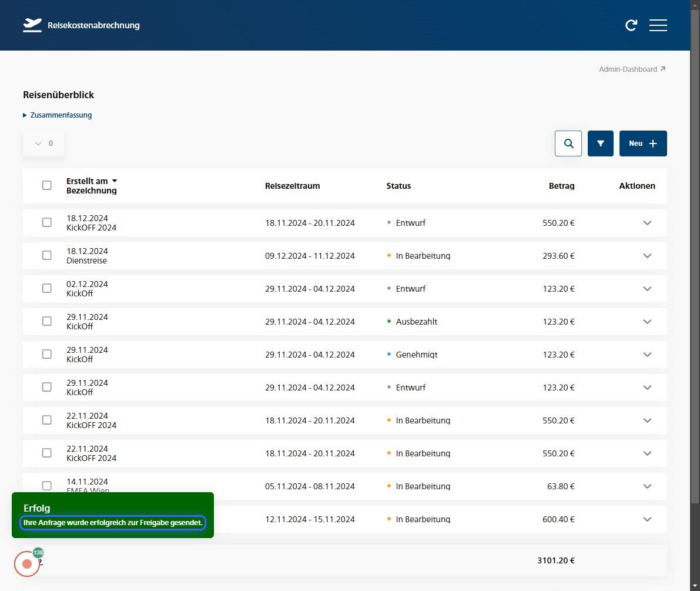The image size is (700, 591).
Task: Expand the Zusammenfassung section
Action: [x=58, y=115]
